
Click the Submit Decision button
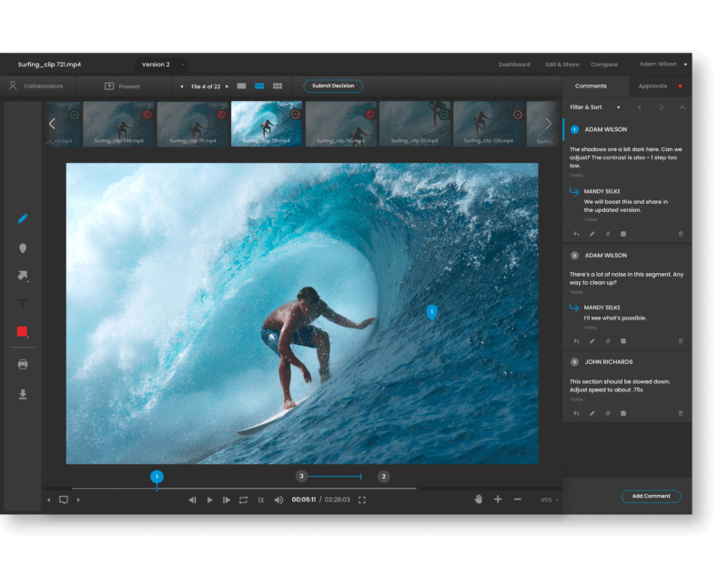[335, 85]
